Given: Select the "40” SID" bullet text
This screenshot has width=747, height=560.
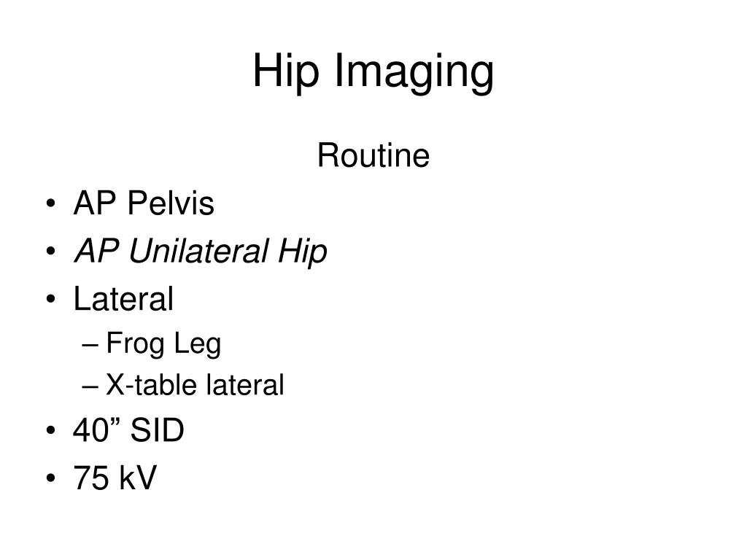Looking at the screenshot, I should 128,432.
